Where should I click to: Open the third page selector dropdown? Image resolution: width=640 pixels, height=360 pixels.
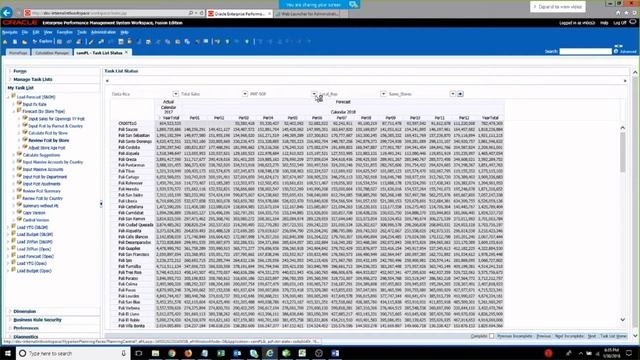pyautogui.click(x=314, y=94)
